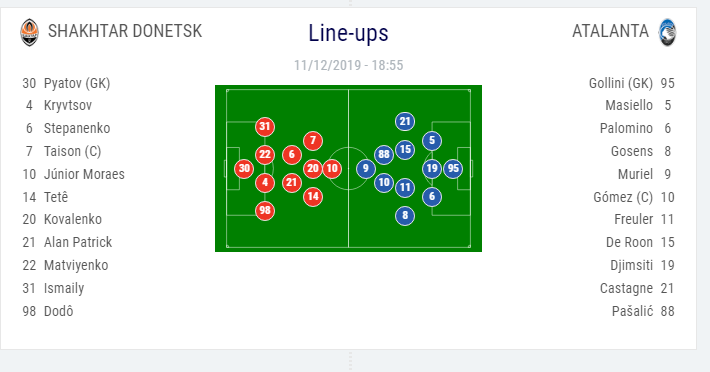Click the SHAKHTAR DONETSK team name
Image resolution: width=710 pixels, height=372 pixels.
pyautogui.click(x=125, y=31)
